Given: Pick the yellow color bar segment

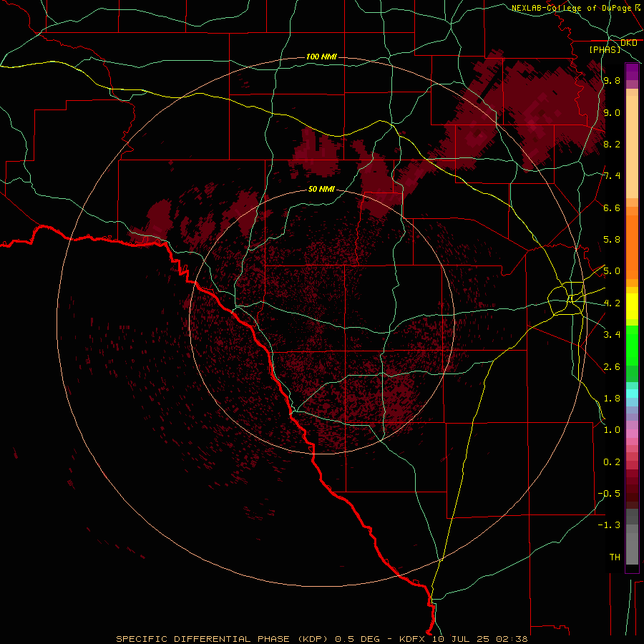Looking at the screenshot, I should click(632, 306).
